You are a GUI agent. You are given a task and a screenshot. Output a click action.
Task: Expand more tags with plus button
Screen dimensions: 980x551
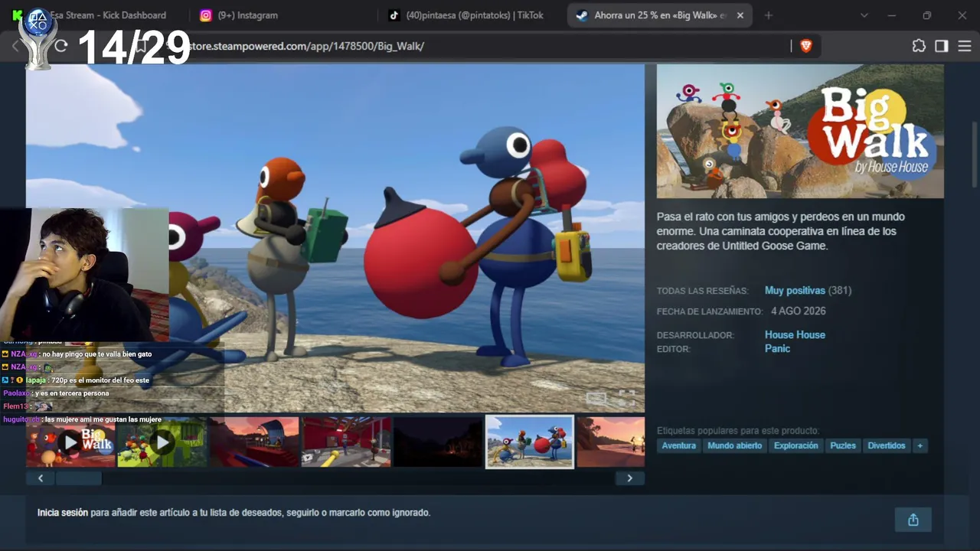pyautogui.click(x=920, y=445)
